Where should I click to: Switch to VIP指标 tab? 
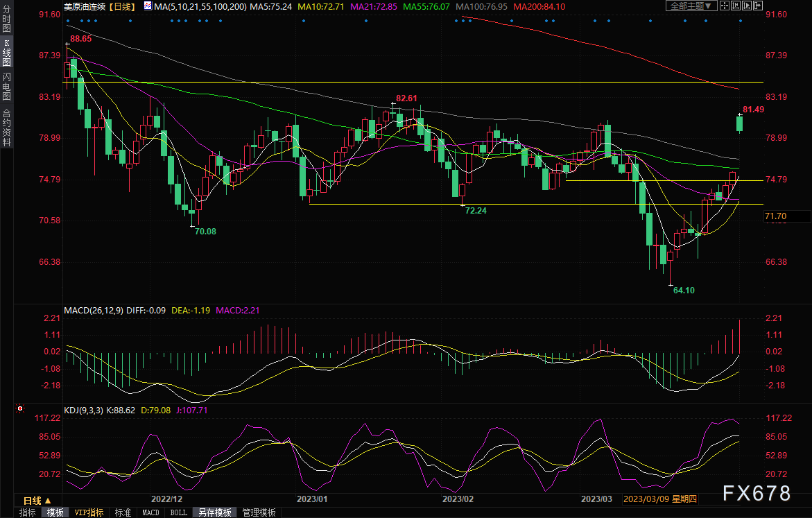click(x=89, y=512)
